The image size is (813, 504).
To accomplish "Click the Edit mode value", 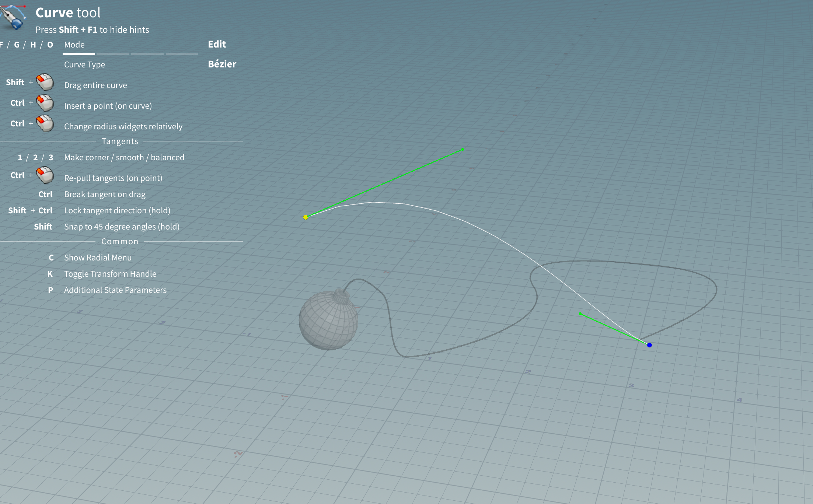I will pyautogui.click(x=217, y=44).
